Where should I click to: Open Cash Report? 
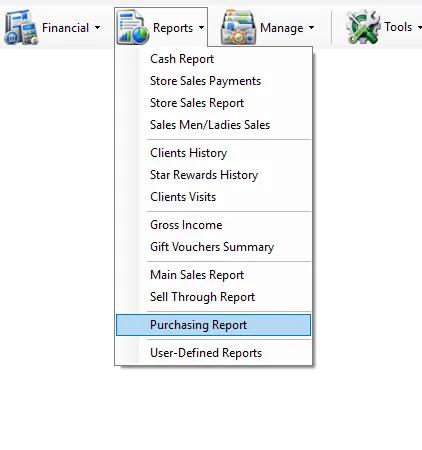(x=213, y=59)
